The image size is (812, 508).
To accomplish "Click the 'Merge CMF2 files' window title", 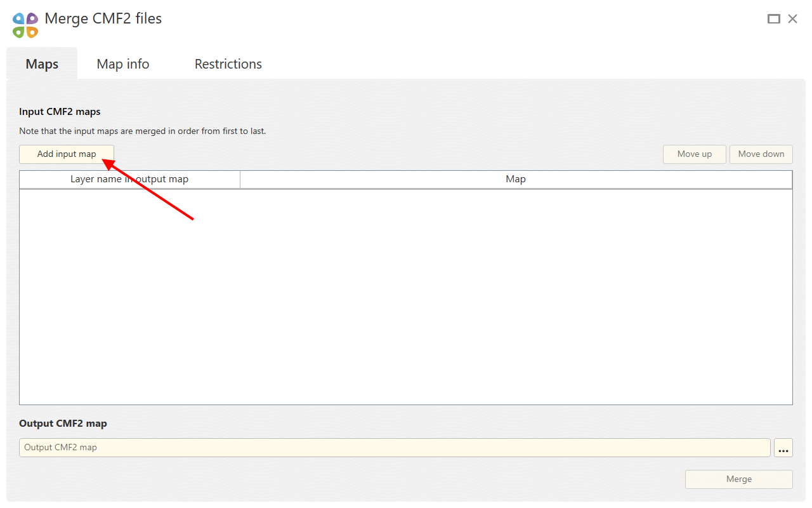I will pos(103,19).
